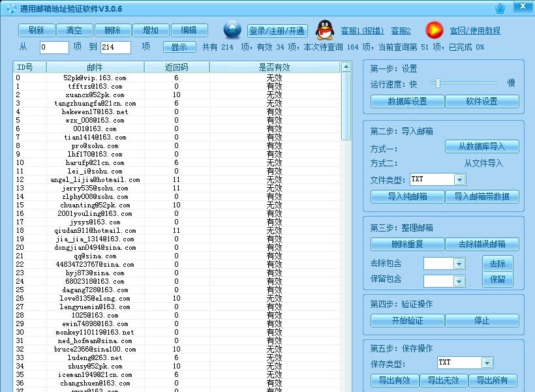Screen dimensions: 535x392
Task: Click the 刷新 (refresh) toolbar icon
Action: (x=35, y=30)
